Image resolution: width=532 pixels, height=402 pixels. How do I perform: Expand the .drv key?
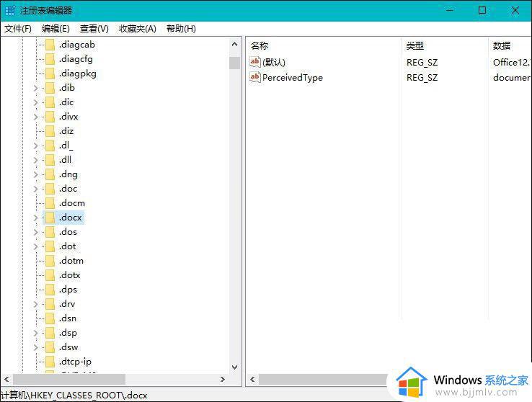[35, 304]
